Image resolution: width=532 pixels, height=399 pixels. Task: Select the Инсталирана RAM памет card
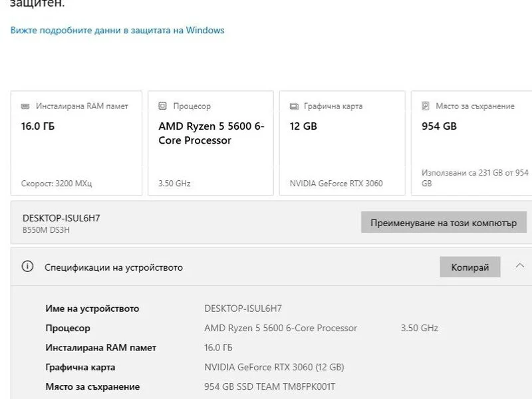pos(76,143)
